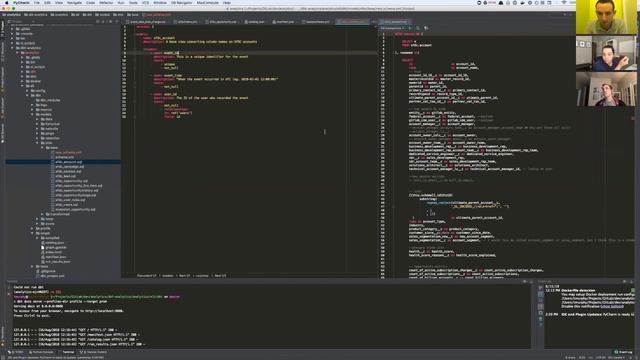The width and height of the screenshot is (640, 360).
Task: Collapse the base folder in the tree
Action: click(x=43, y=148)
